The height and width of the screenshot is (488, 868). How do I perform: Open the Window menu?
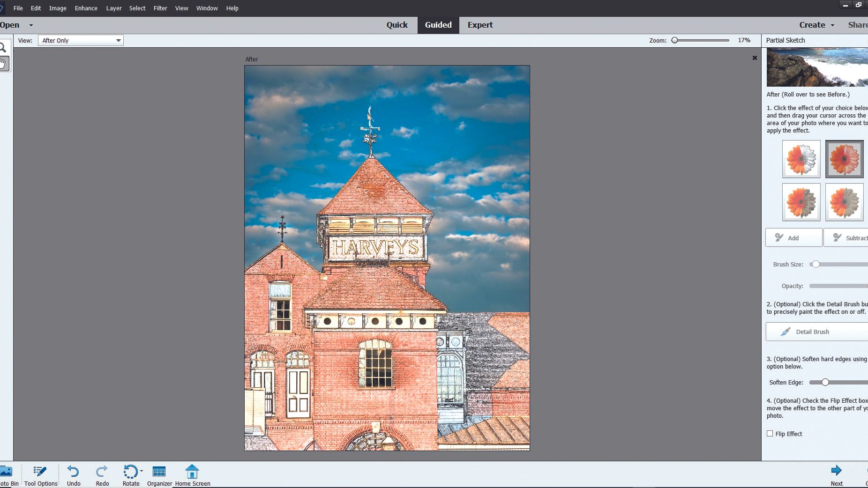pyautogui.click(x=207, y=8)
